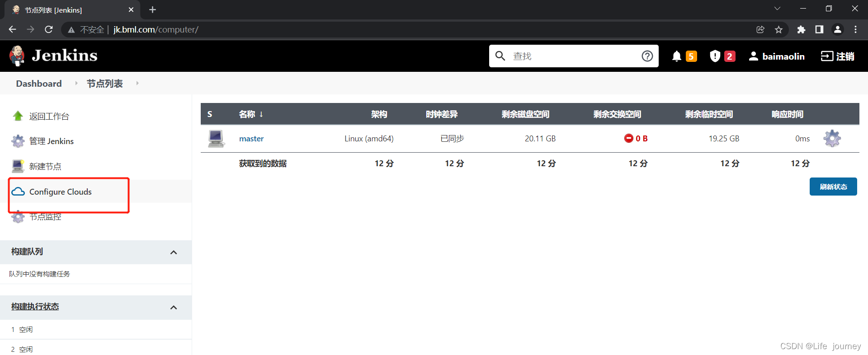Click the 刷新状态 refresh button

click(x=833, y=187)
